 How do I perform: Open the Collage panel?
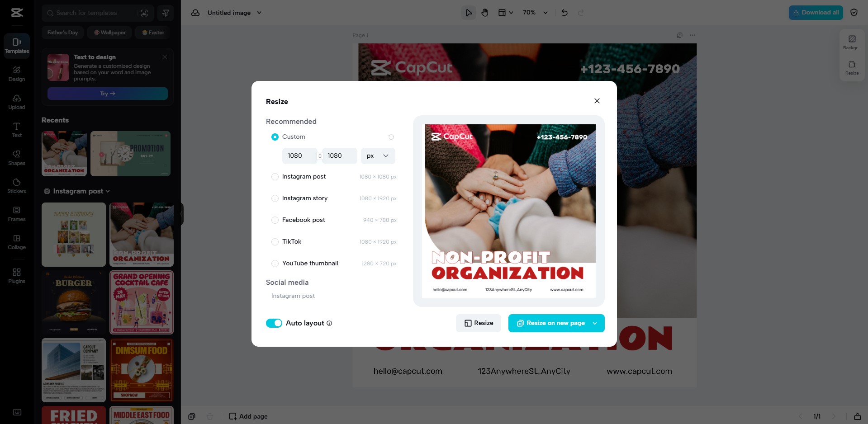17,242
